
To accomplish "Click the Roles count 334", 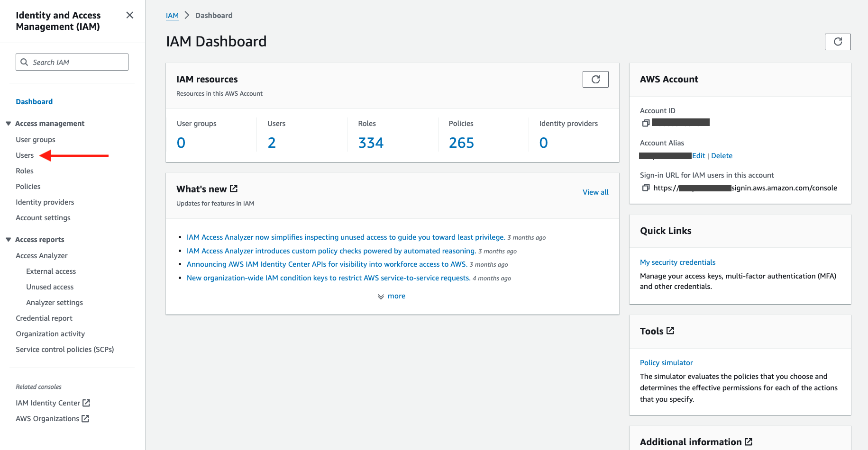I will pyautogui.click(x=371, y=143).
